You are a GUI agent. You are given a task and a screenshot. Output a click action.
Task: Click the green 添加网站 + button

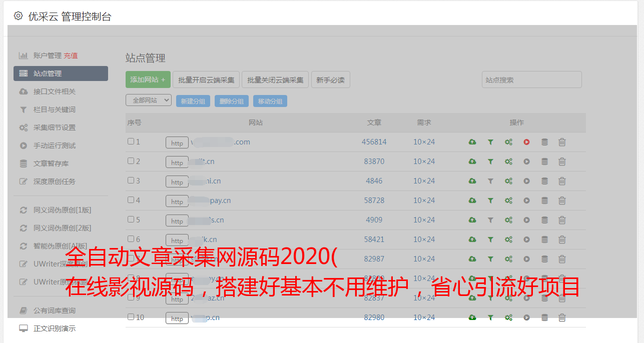coord(148,79)
